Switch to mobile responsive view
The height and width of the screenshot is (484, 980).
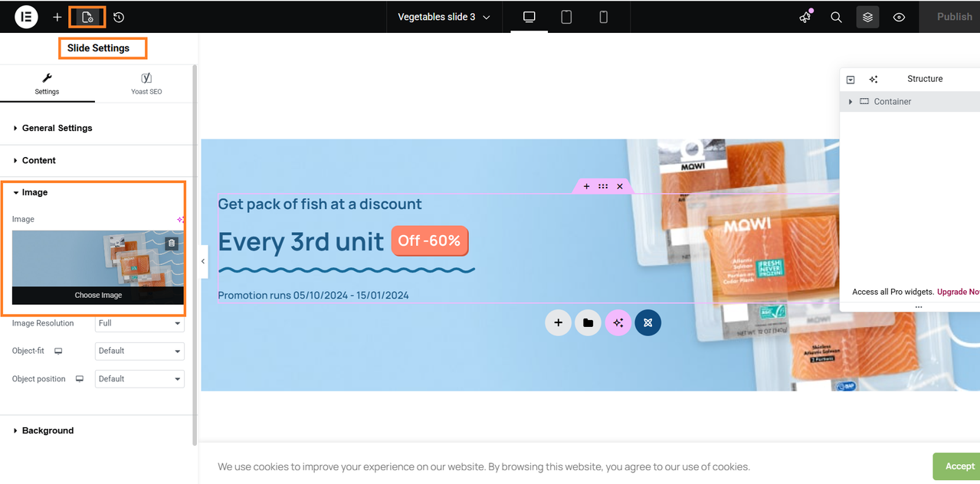point(603,17)
